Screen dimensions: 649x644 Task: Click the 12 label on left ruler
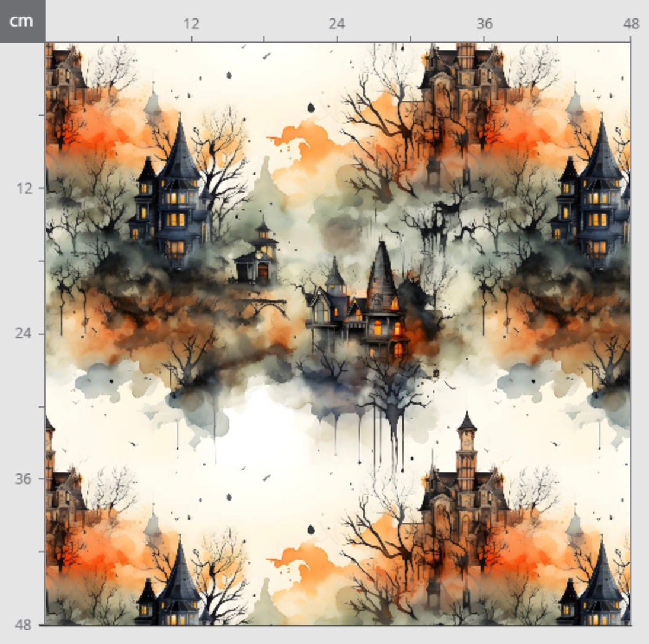23,188
